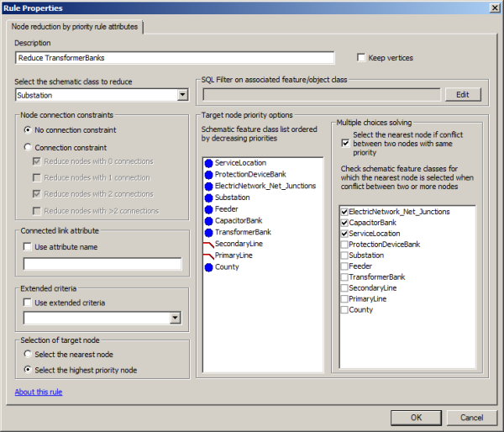Choose Select the nearest node option
Screen dimensions: 504x432
(28, 355)
